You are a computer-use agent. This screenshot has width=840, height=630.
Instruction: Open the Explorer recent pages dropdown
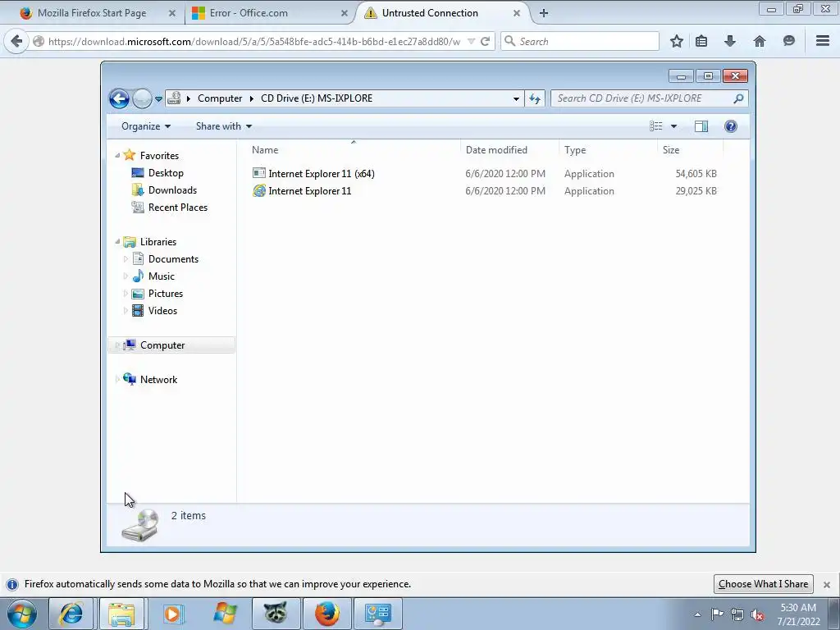click(x=158, y=99)
